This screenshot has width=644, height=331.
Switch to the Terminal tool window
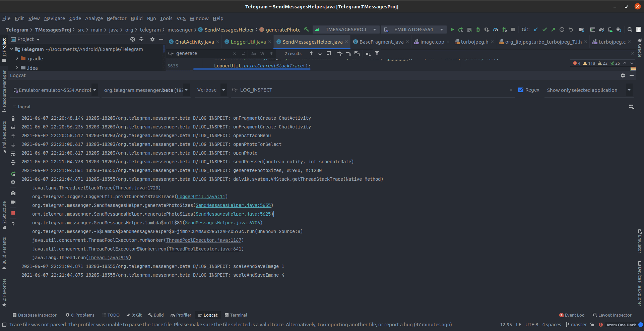[x=236, y=315]
